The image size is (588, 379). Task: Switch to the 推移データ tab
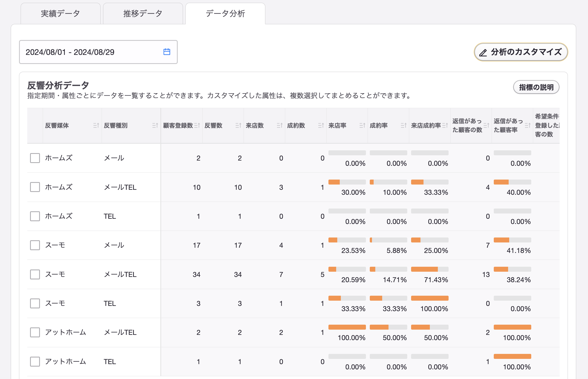(143, 14)
